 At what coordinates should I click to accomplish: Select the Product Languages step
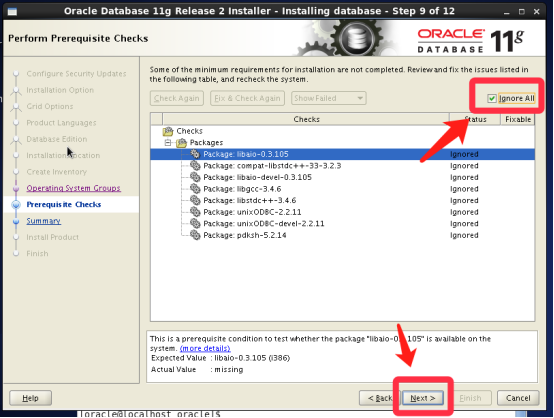tap(61, 123)
